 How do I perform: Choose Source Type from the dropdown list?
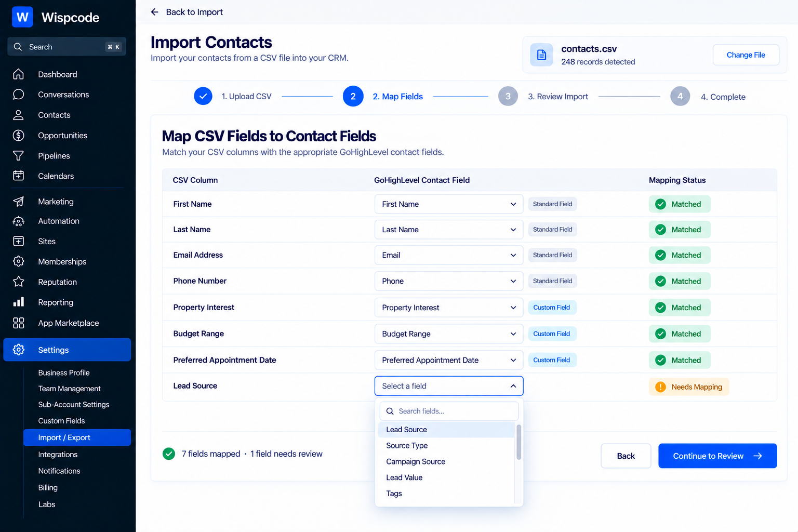tap(446, 446)
